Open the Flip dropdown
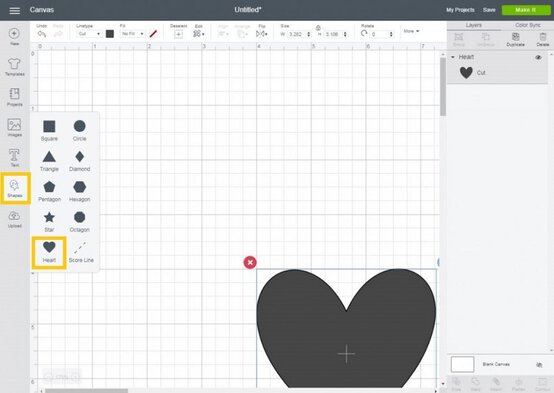 click(x=261, y=34)
